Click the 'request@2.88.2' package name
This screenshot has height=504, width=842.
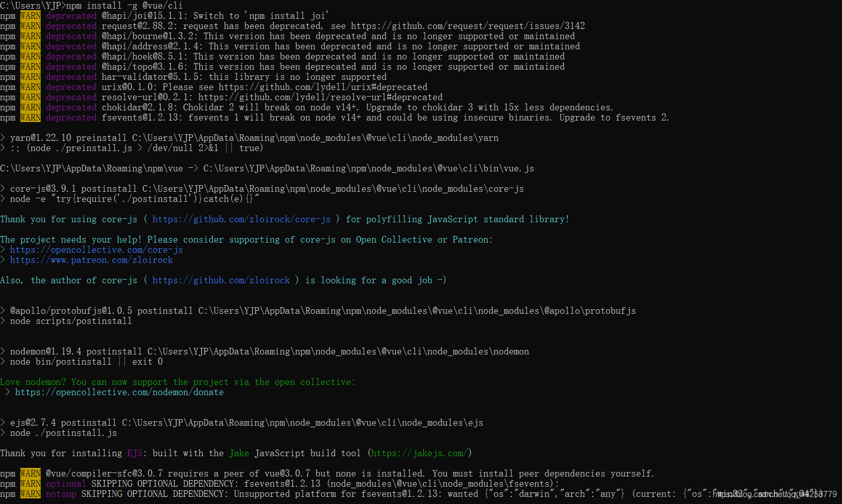click(x=140, y=26)
